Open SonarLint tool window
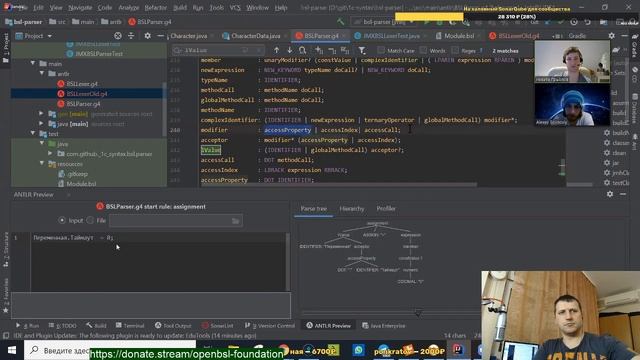Viewport: 640px width, 360px height. pyautogui.click(x=218, y=325)
